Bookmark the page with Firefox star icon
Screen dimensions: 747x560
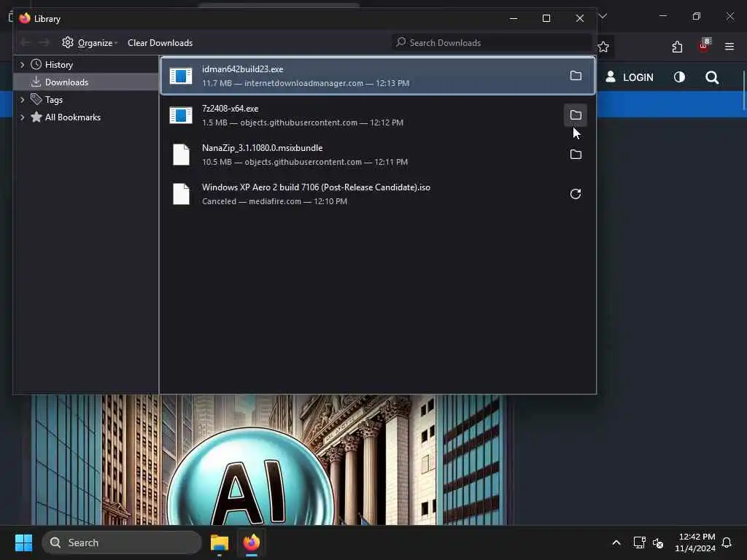tap(603, 47)
